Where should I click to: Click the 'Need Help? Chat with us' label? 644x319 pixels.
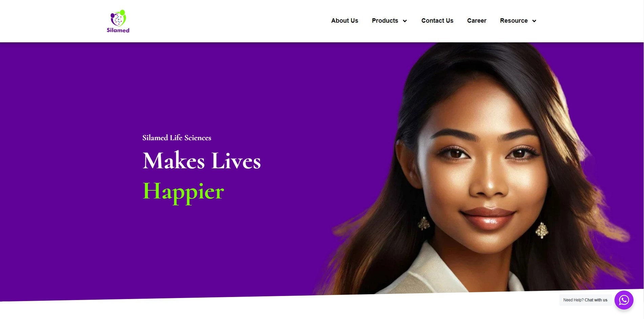coord(585,300)
